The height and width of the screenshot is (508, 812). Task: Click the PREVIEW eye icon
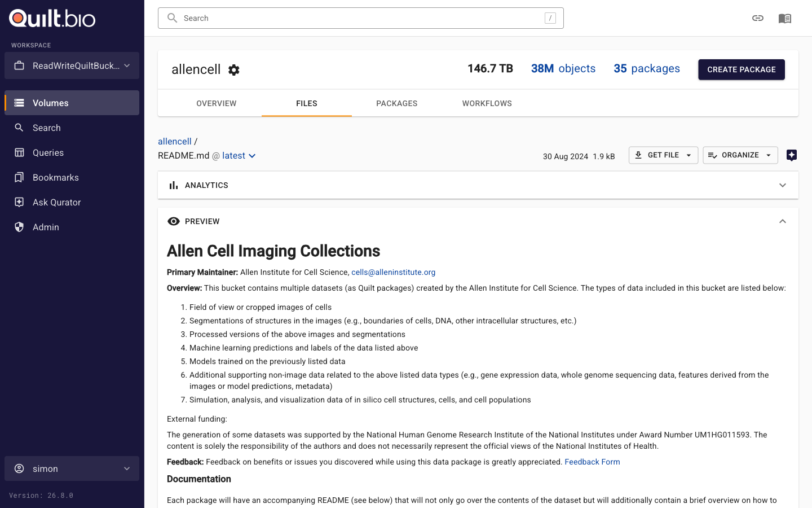[x=174, y=221]
